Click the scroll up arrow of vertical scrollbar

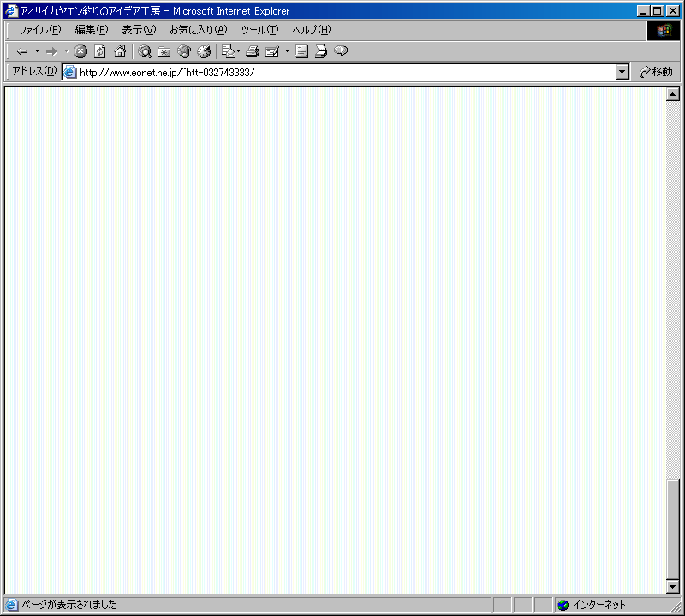[673, 94]
